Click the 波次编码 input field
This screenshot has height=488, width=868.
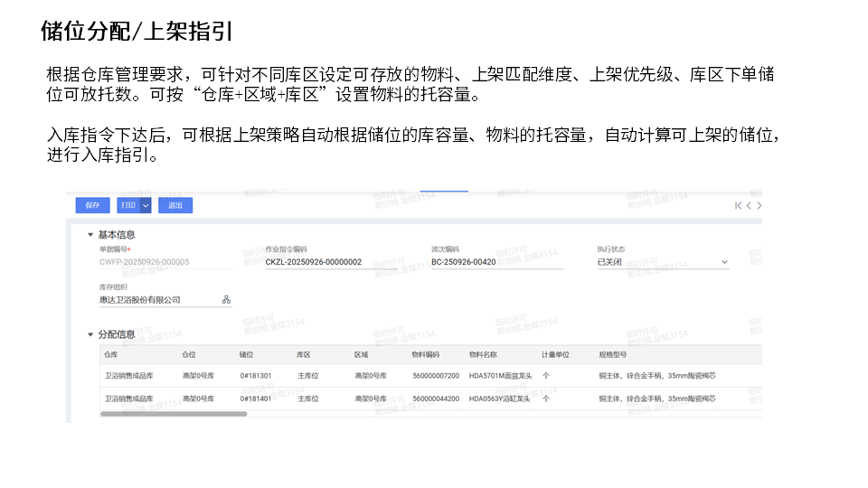[x=495, y=262]
